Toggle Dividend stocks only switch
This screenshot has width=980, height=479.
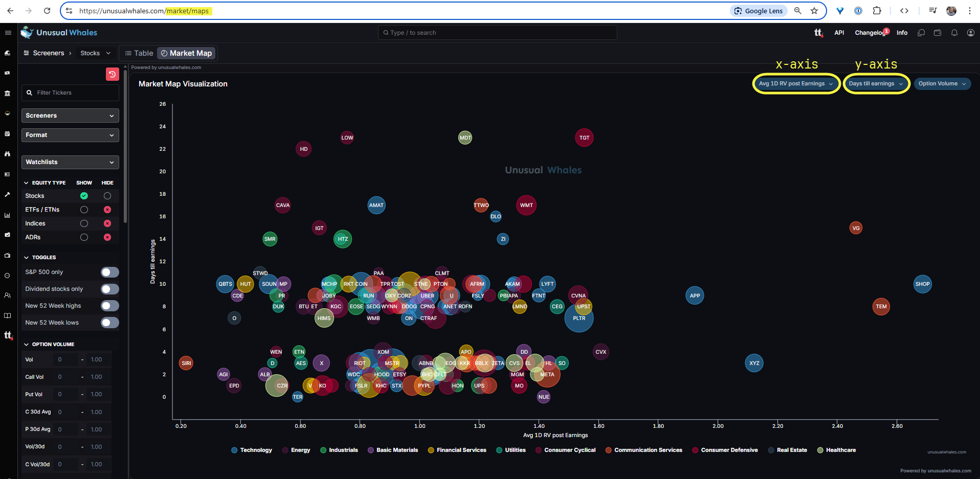point(109,289)
